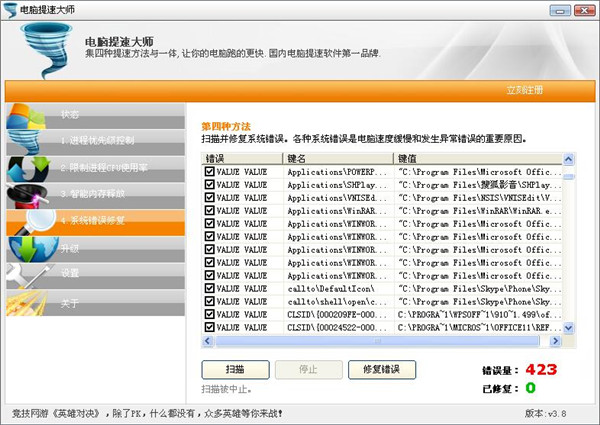Toggle checkbox for callto\shell\open\c... row

(209, 301)
